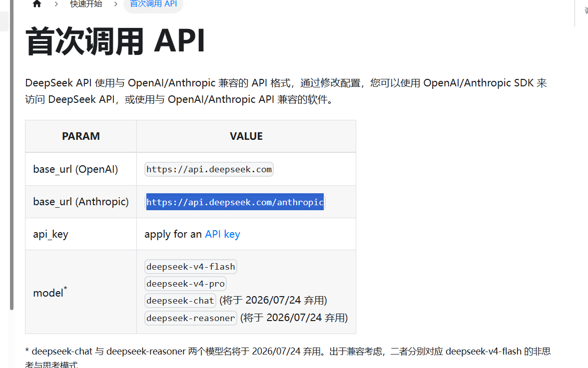Click the PARAM column header
588x368 pixels.
point(80,136)
